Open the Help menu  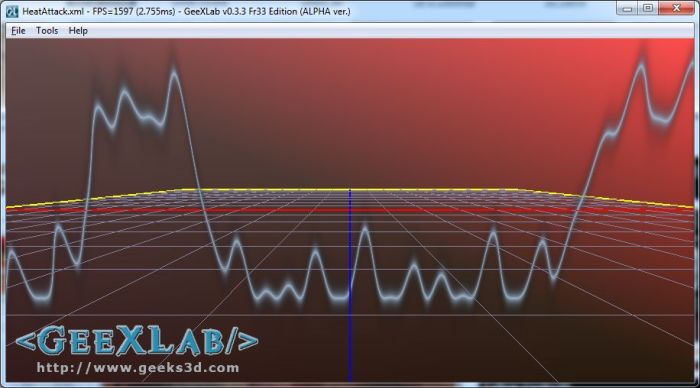tap(78, 31)
